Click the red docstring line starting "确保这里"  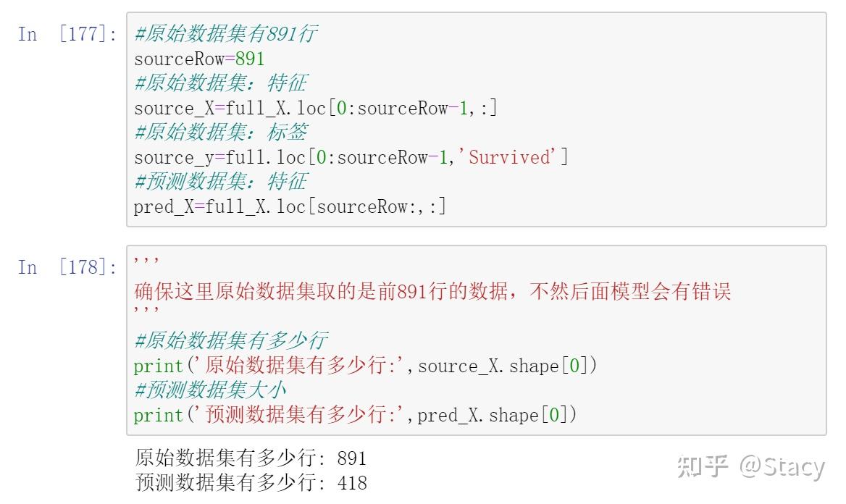coord(432,291)
